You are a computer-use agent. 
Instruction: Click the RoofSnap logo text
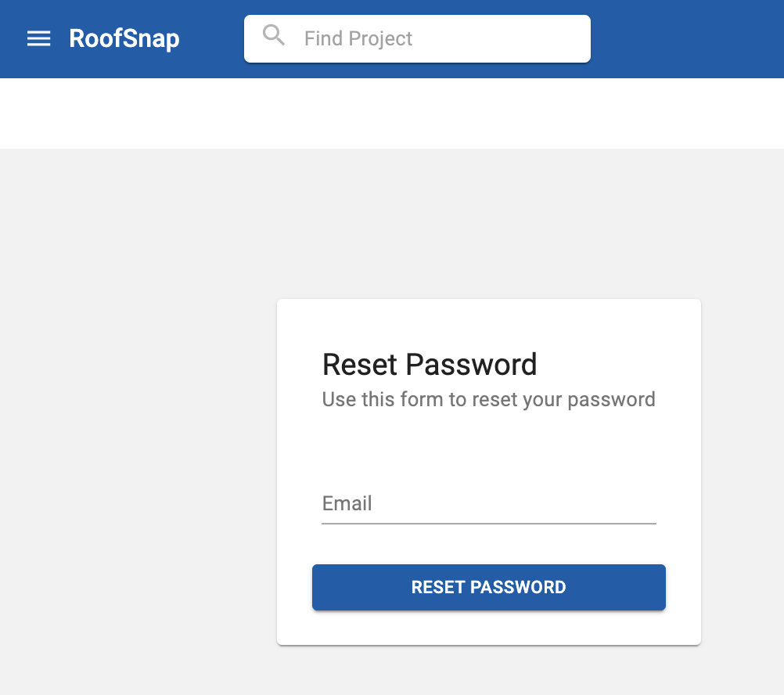(124, 38)
